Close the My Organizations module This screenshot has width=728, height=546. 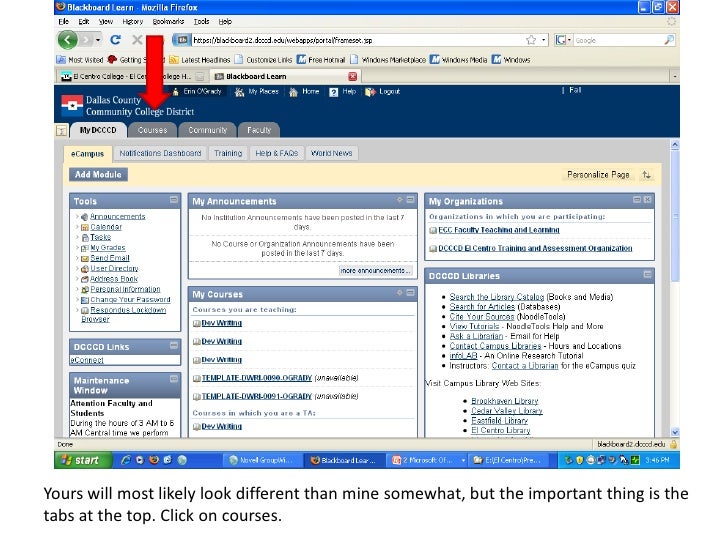(x=647, y=200)
